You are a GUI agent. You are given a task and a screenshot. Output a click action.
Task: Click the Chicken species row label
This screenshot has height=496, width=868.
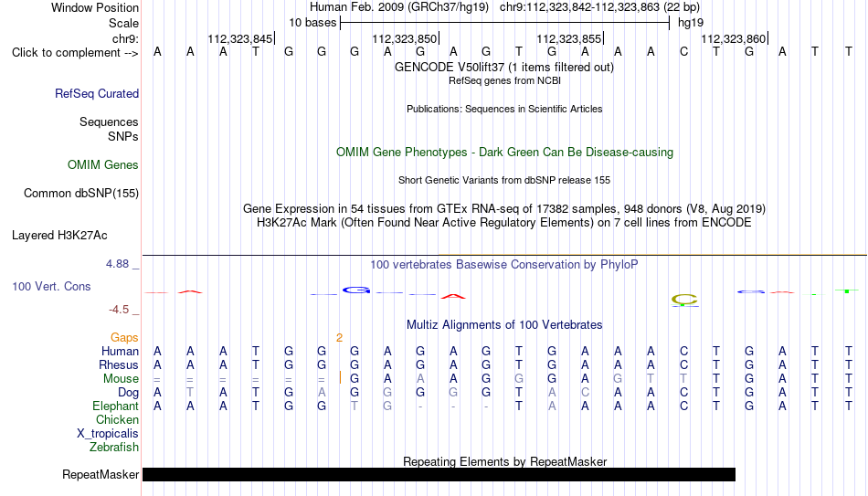point(117,419)
